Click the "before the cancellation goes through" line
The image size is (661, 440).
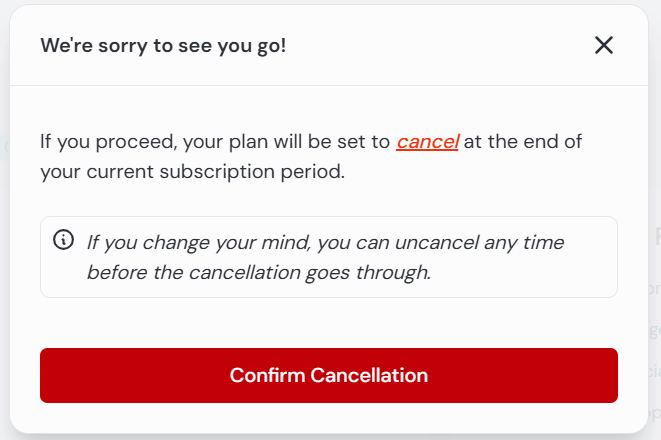tap(259, 272)
